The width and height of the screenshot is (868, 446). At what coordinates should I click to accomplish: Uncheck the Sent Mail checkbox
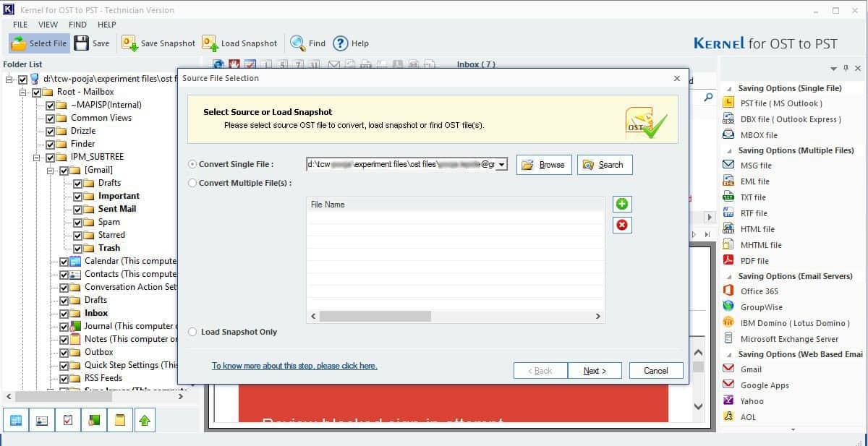(x=78, y=210)
